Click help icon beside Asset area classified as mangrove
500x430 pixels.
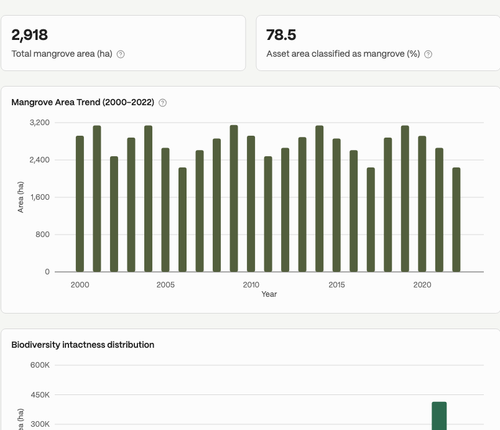point(428,54)
